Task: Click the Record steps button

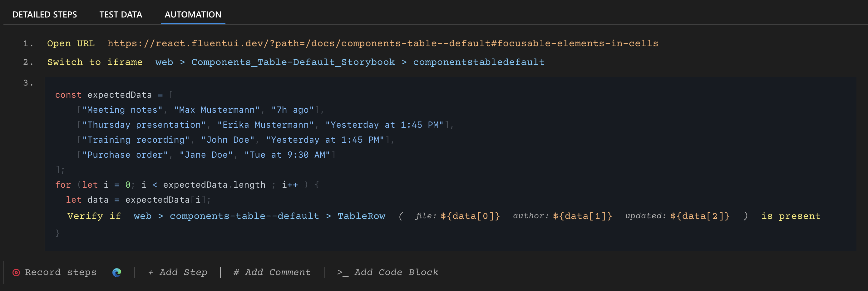Action: tap(66, 272)
